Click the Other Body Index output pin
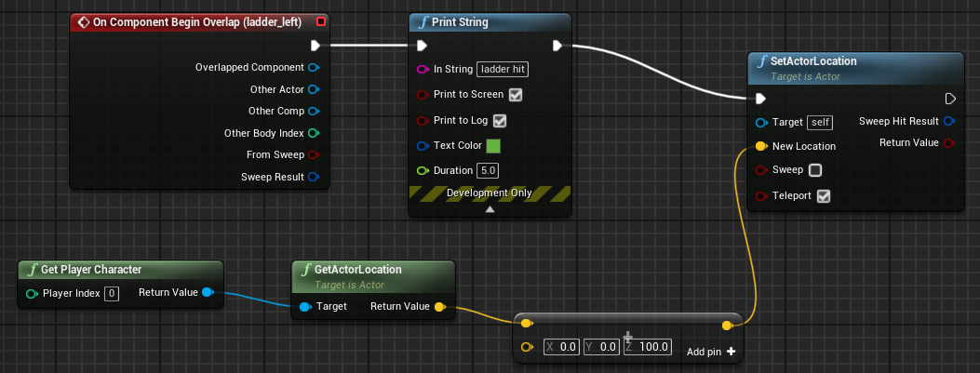The image size is (980, 373). pos(314,133)
